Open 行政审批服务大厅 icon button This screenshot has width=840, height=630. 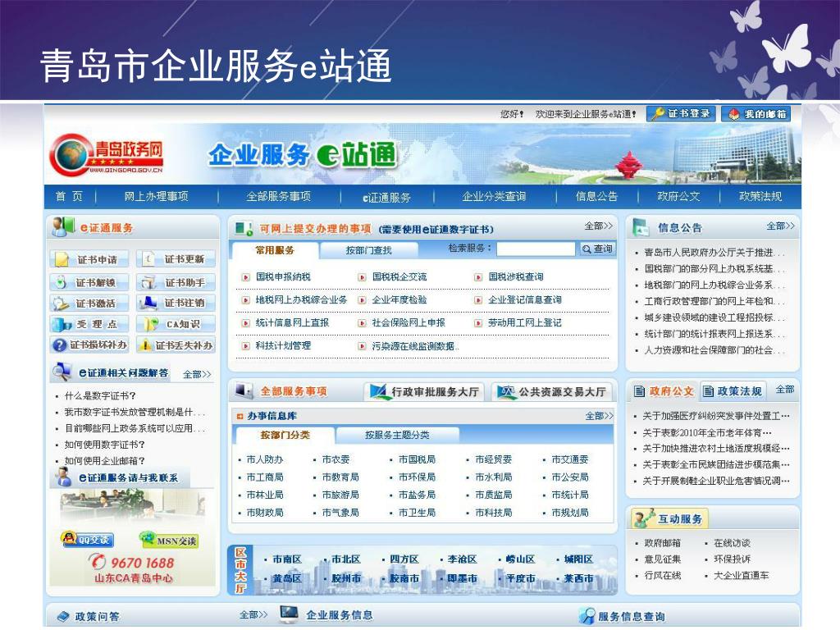point(424,391)
